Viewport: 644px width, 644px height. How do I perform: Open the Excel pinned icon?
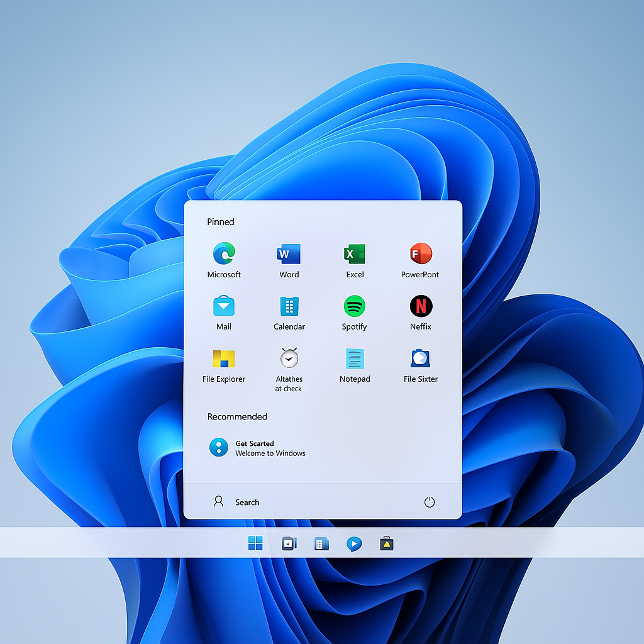355,253
